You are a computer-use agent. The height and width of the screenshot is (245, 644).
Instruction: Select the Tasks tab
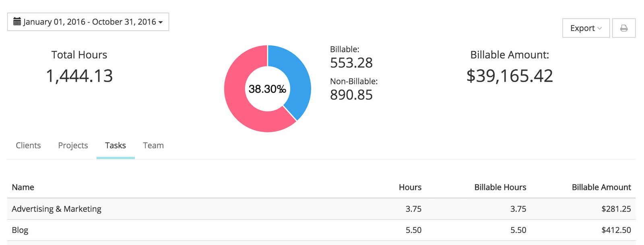[115, 145]
